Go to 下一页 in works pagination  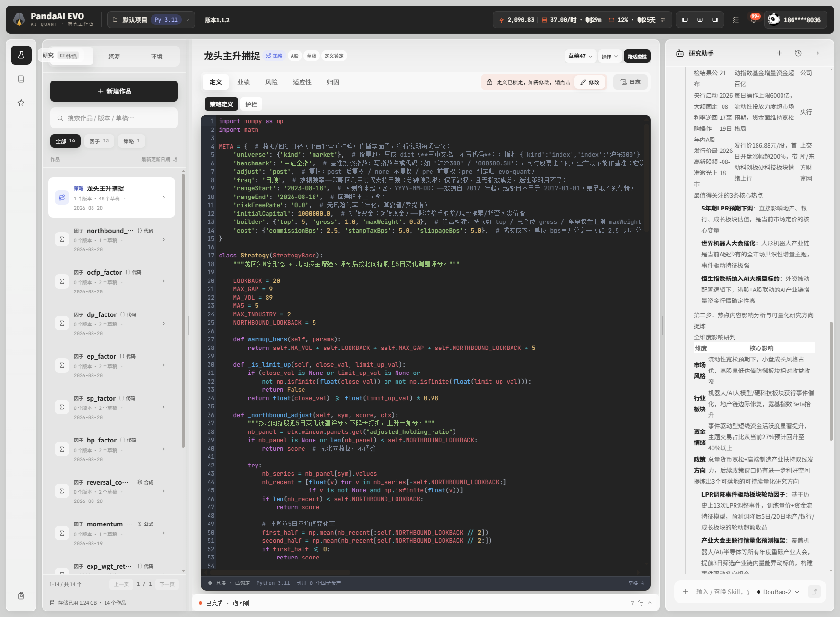tap(167, 584)
